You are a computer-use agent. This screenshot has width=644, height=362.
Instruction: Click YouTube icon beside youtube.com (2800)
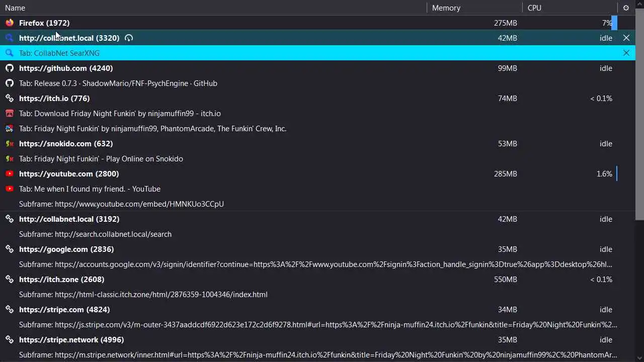pos(9,173)
